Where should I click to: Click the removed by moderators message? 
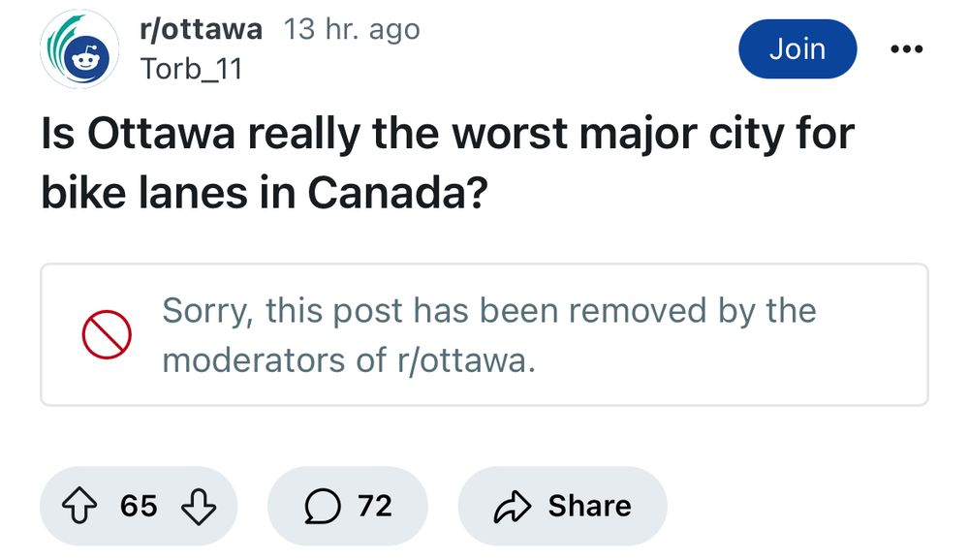point(489,335)
